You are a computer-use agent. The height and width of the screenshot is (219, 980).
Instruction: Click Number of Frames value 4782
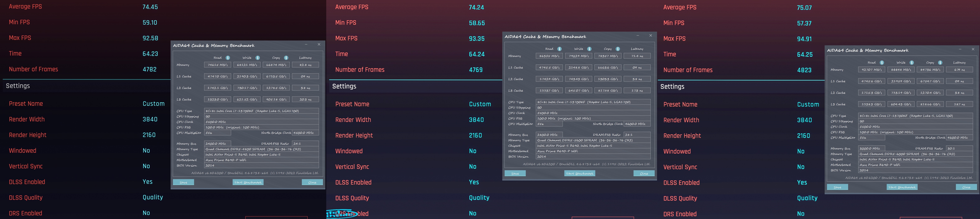pyautogui.click(x=149, y=69)
